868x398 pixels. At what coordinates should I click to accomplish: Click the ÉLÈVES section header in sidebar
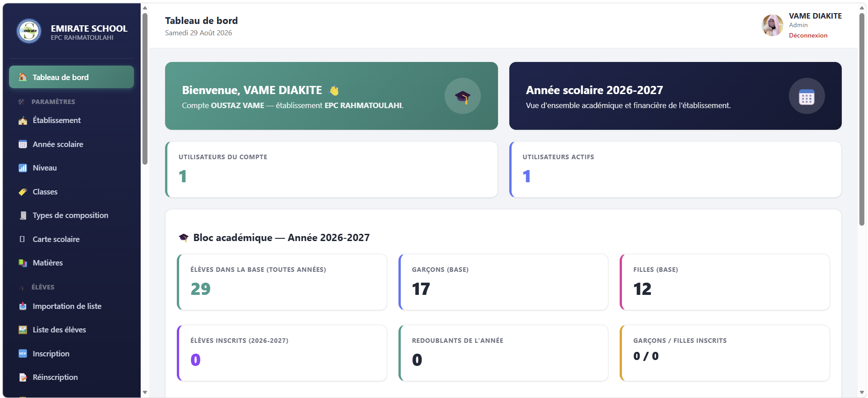[43, 287]
